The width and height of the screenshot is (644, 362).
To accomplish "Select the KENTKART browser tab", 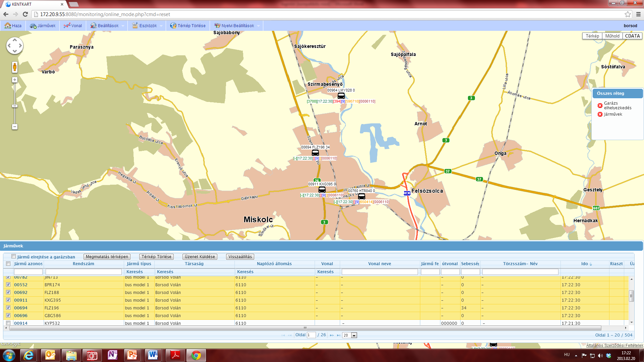I will click(34, 4).
